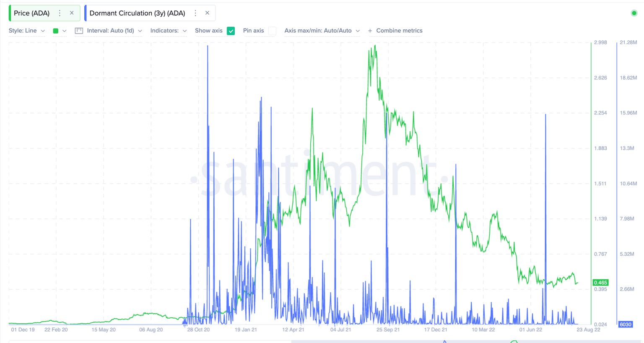Image resolution: width=644 pixels, height=343 pixels.
Task: Uncheck the Show axis checkbox
Action: tap(231, 31)
